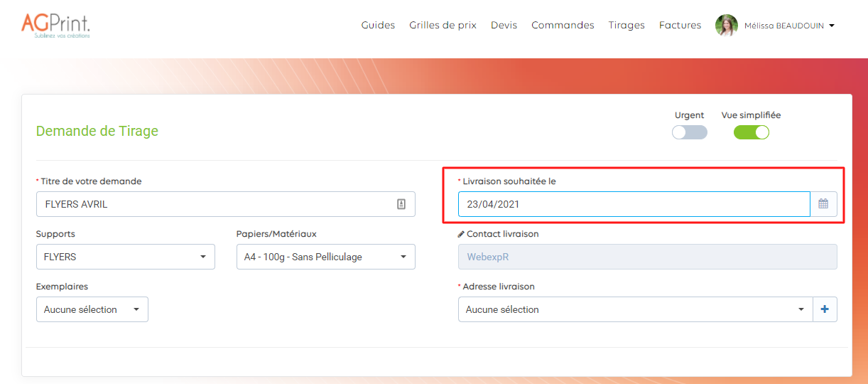
Task: Disable the Vue simplifiée toggle
Action: (751, 132)
